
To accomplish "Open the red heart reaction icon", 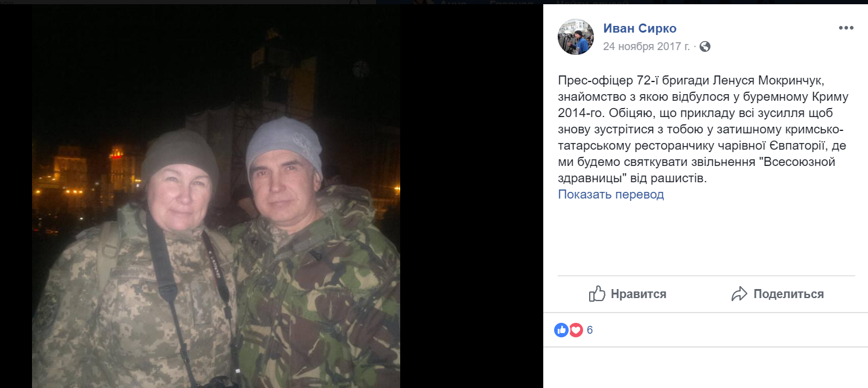I will (576, 330).
